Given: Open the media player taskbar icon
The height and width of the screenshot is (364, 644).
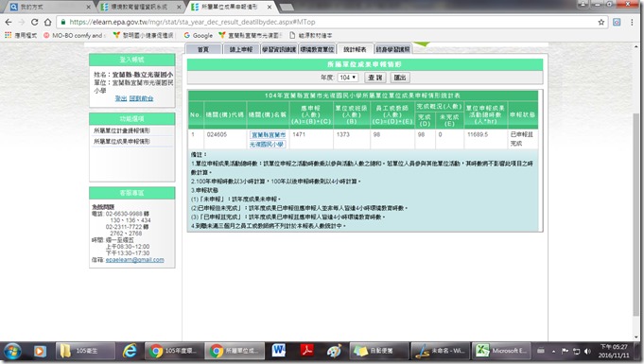Looking at the screenshot, I should coord(40,352).
